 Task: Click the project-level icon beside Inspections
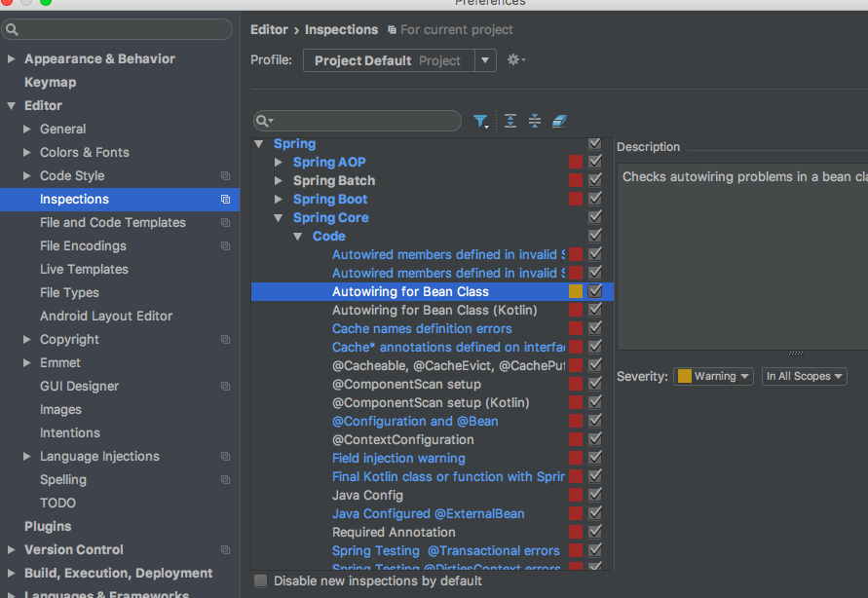(x=225, y=199)
